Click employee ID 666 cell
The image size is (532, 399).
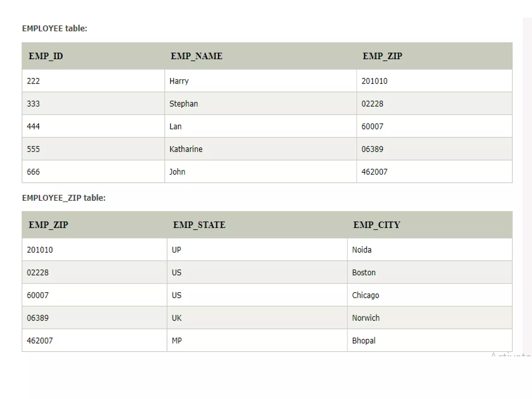pos(33,172)
